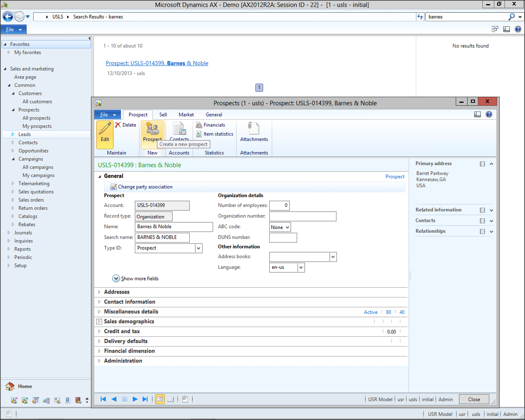Click the Edit pencil icon in ribbon
The image size is (525, 420).
pyautogui.click(x=105, y=129)
